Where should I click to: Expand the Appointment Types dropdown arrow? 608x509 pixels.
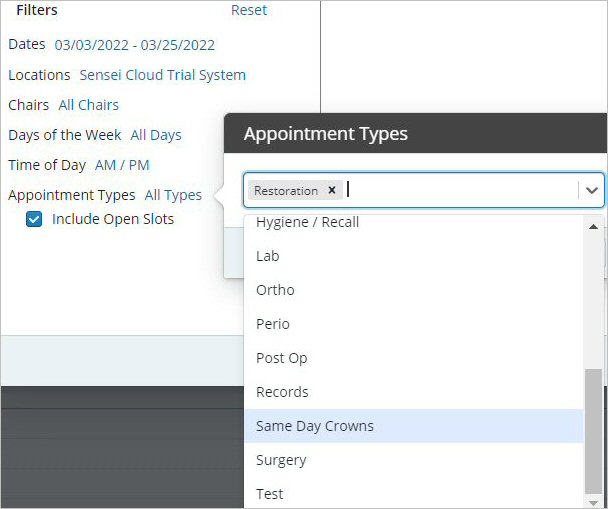(592, 190)
